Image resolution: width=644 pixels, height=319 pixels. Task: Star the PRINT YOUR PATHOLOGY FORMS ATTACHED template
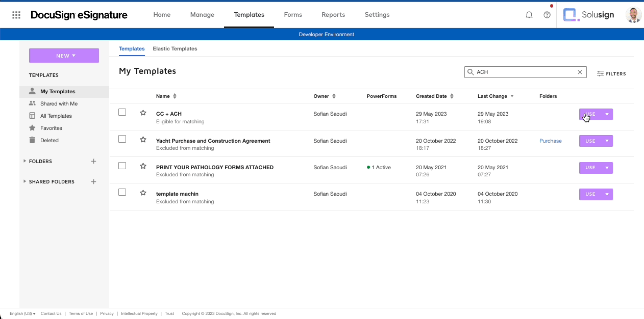tap(143, 166)
